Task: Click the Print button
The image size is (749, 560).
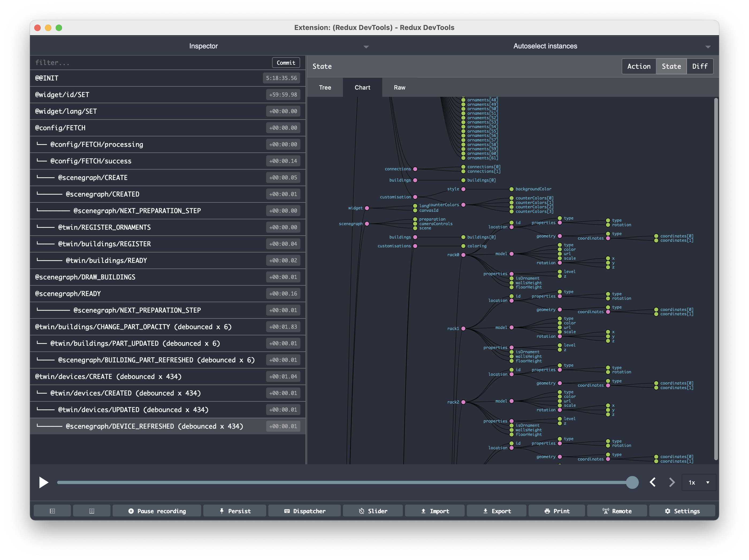Action: tap(557, 511)
